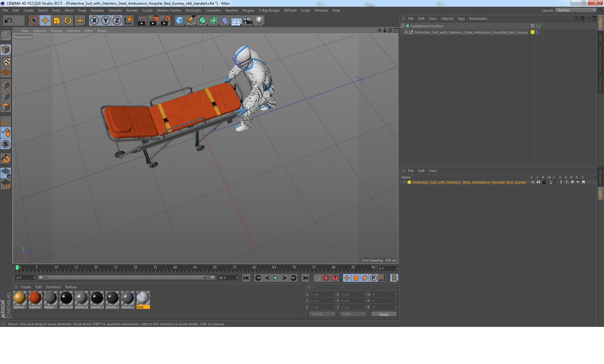Viewport: 604px width, 364px height.
Task: Toggle viewport maximize icon
Action: point(395,30)
